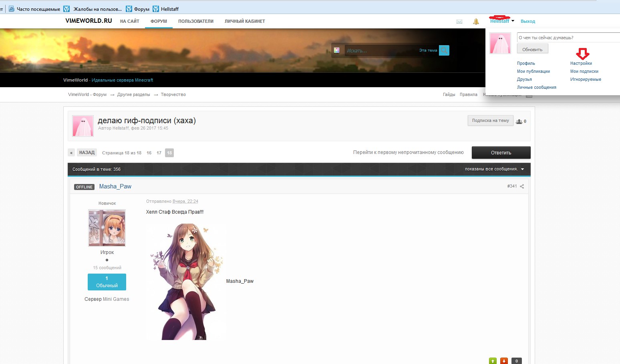This screenshot has height=364, width=620.
Task: Open the Эта тема search scope dropdown
Action: [x=428, y=50]
